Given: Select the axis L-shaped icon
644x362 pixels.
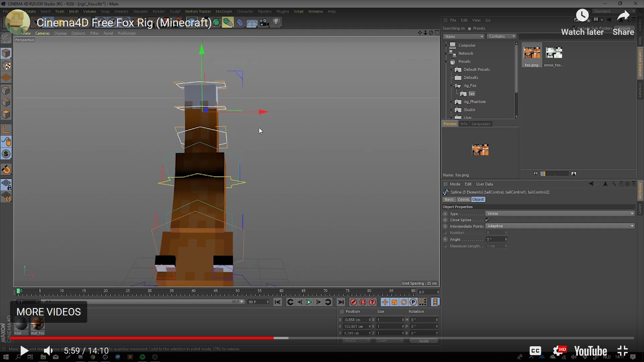Looking at the screenshot, I should 6,129.
